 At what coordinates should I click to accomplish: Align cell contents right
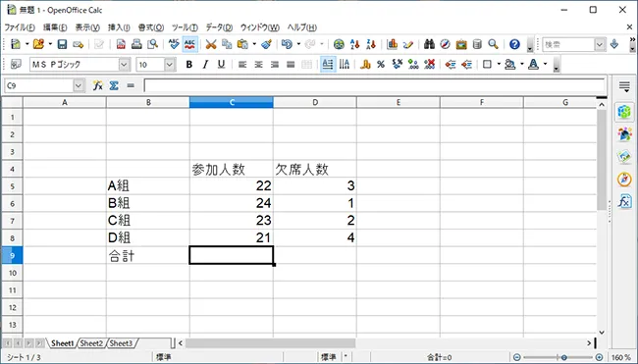[275, 64]
